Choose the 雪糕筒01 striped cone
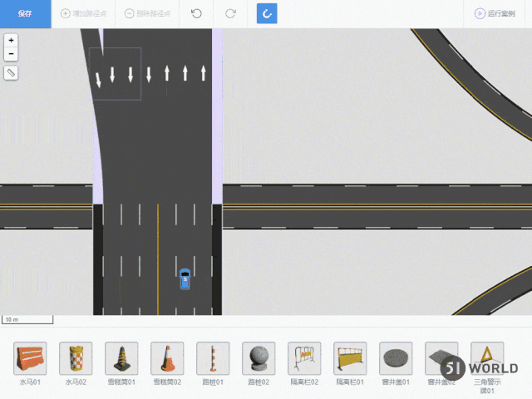 [121, 358]
